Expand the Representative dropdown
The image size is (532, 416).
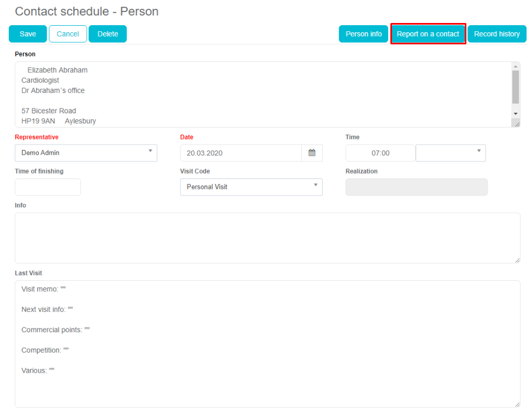pyautogui.click(x=86, y=153)
